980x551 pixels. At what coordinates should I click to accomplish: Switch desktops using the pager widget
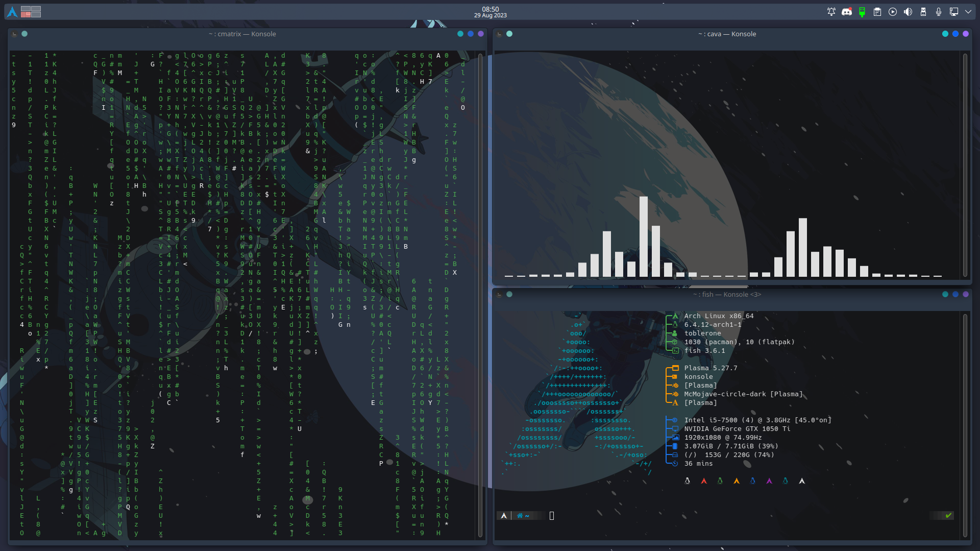click(30, 11)
